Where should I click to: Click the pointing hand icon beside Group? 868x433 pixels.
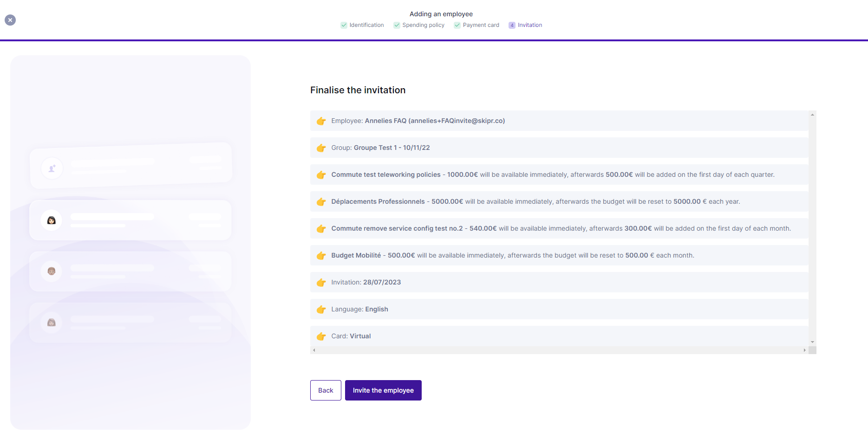[x=321, y=148]
